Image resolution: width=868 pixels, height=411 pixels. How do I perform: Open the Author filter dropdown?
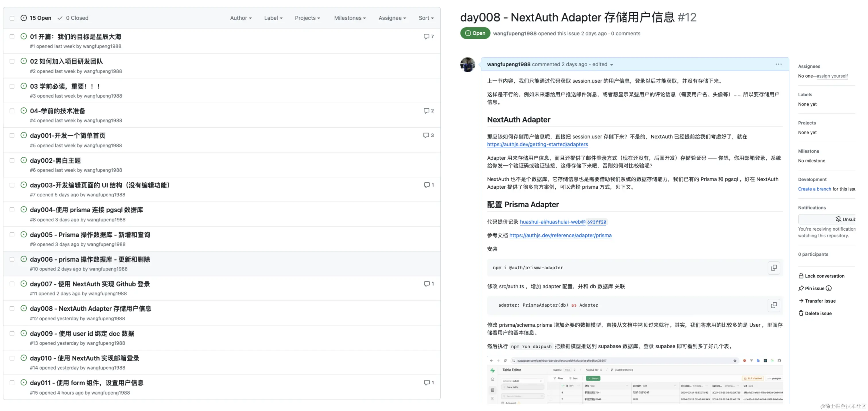click(x=241, y=18)
